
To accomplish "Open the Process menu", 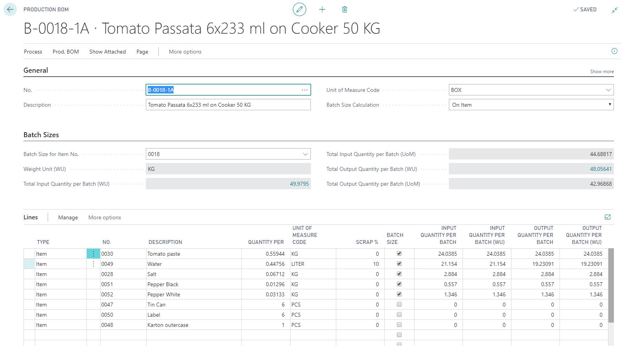I will (x=33, y=52).
